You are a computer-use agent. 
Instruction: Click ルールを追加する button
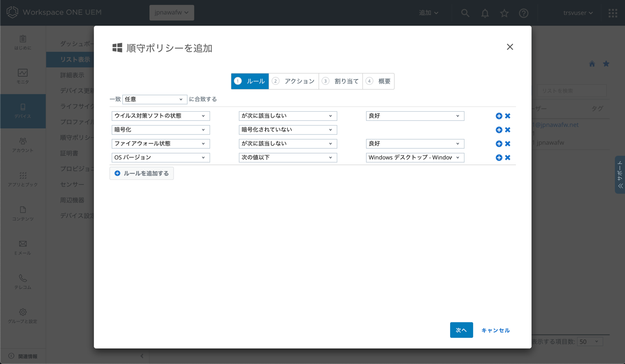[142, 173]
